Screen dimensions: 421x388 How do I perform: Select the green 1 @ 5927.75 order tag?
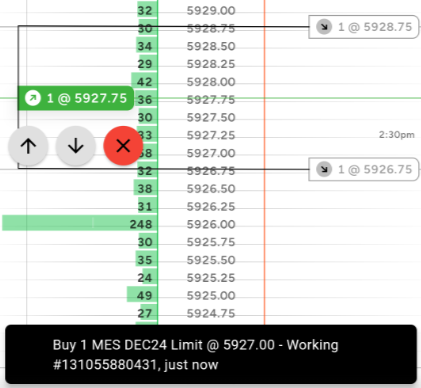76,98
